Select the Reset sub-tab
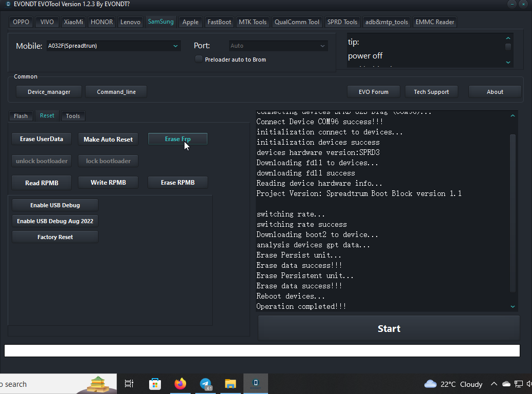 47,115
